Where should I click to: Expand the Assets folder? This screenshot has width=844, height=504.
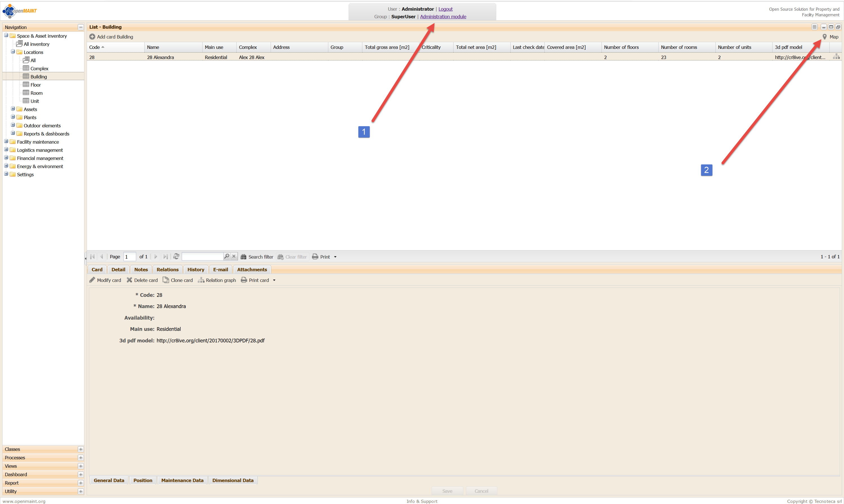click(13, 109)
